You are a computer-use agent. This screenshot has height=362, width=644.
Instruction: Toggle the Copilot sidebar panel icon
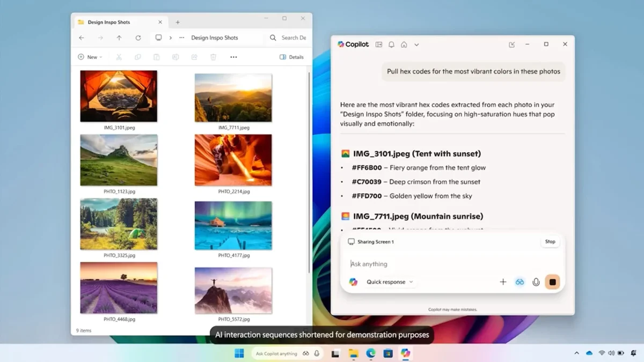[379, 45]
